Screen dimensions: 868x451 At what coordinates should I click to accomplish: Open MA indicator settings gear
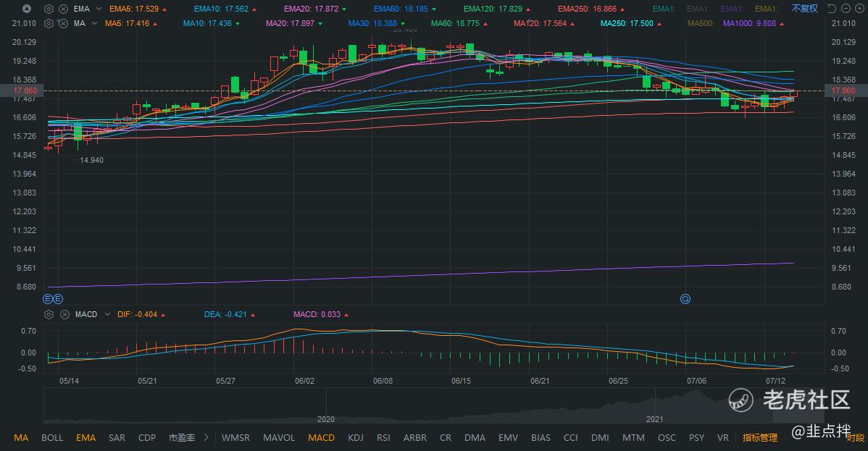coord(49,23)
